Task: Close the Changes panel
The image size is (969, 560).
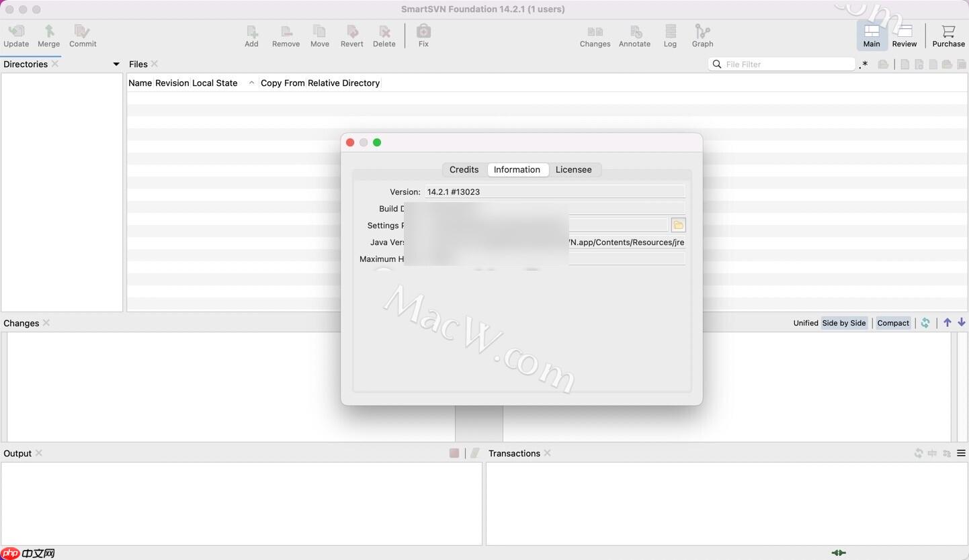Action: pyautogui.click(x=46, y=323)
